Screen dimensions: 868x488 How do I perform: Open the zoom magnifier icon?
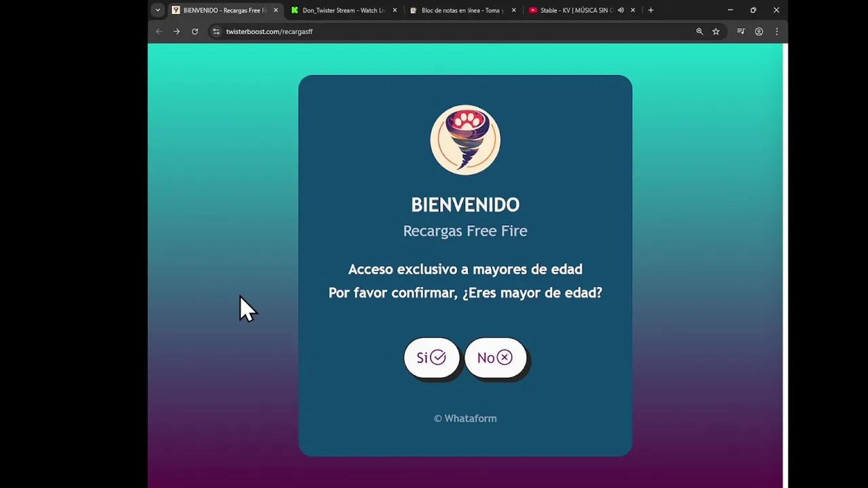(699, 31)
